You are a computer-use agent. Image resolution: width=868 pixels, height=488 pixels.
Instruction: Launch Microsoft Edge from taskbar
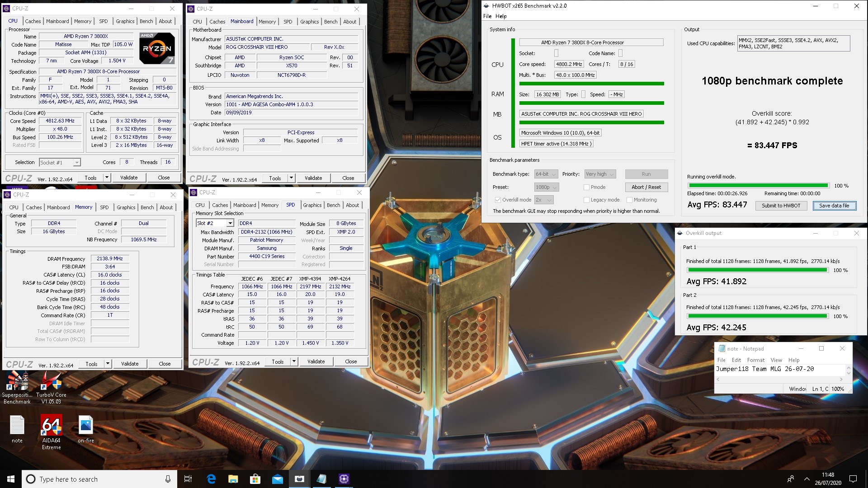[211, 479]
